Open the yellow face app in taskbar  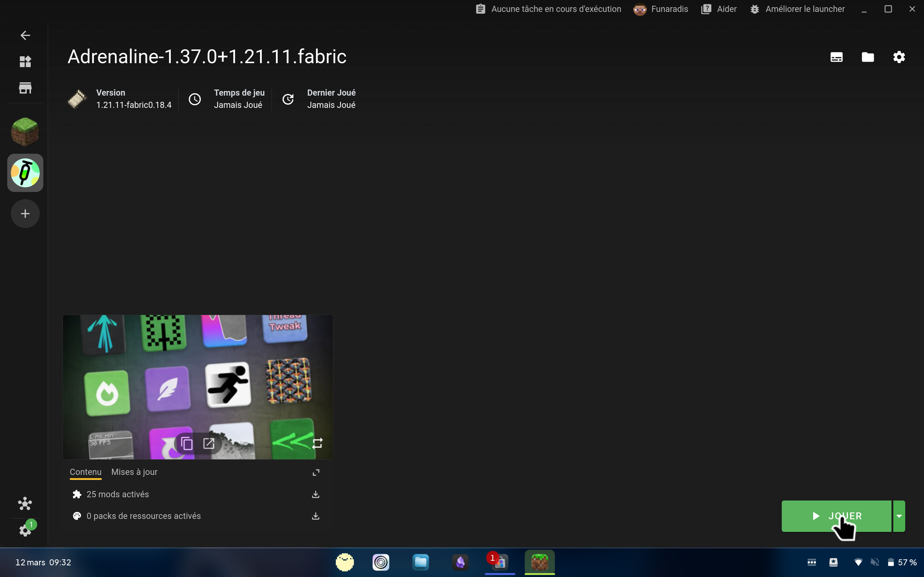click(345, 562)
